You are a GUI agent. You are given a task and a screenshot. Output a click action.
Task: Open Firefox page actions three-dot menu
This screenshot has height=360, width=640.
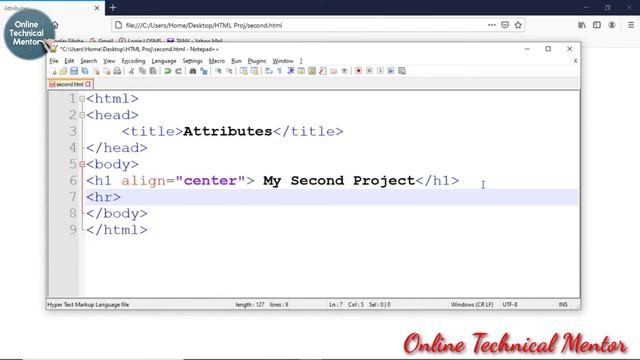click(492, 25)
